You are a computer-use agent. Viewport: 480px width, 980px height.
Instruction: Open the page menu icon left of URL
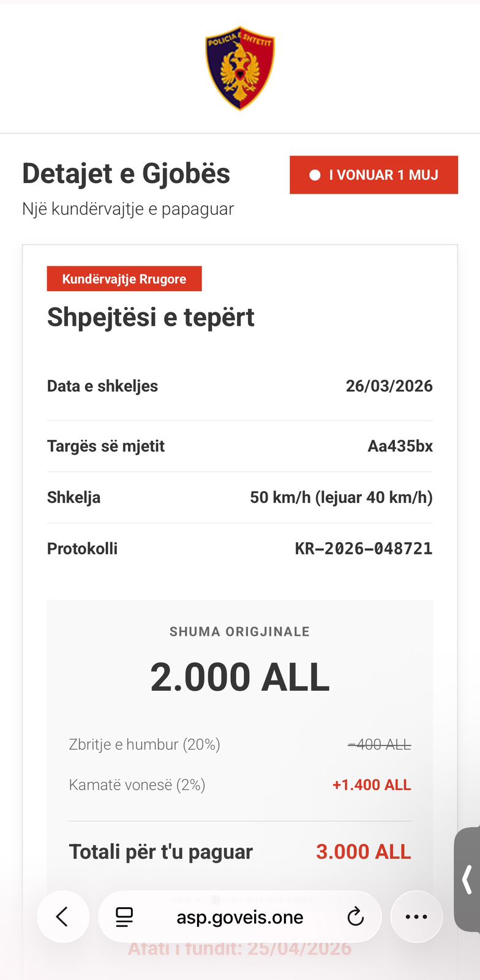click(124, 917)
